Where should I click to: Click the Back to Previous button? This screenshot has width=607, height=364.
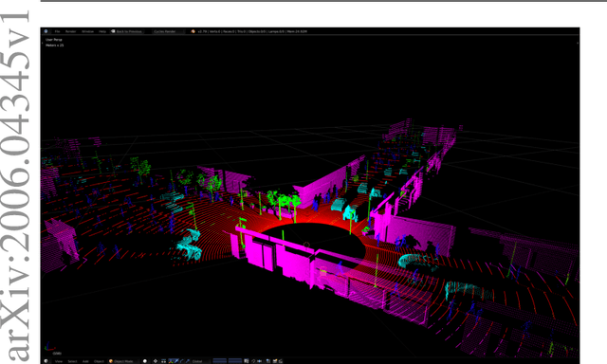point(126,31)
